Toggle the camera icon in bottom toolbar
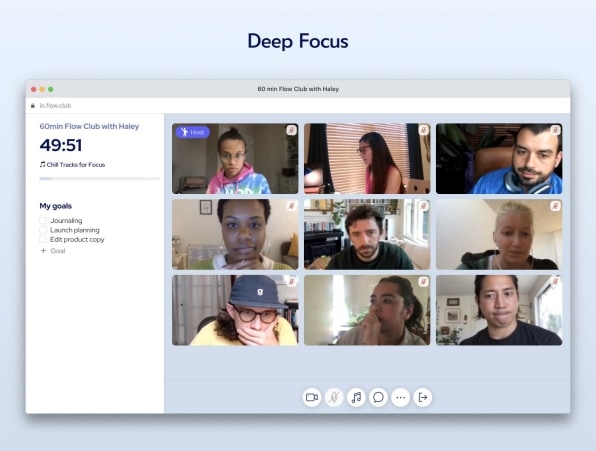The image size is (596, 451). (x=312, y=397)
